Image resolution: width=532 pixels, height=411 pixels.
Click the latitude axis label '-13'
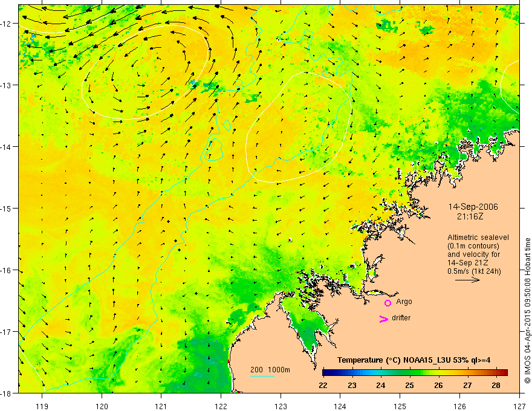tap(7, 85)
